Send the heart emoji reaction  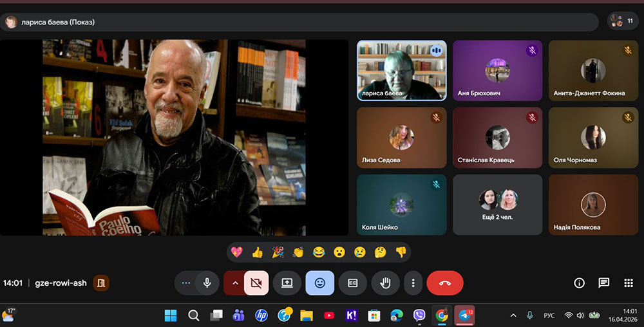[237, 252]
